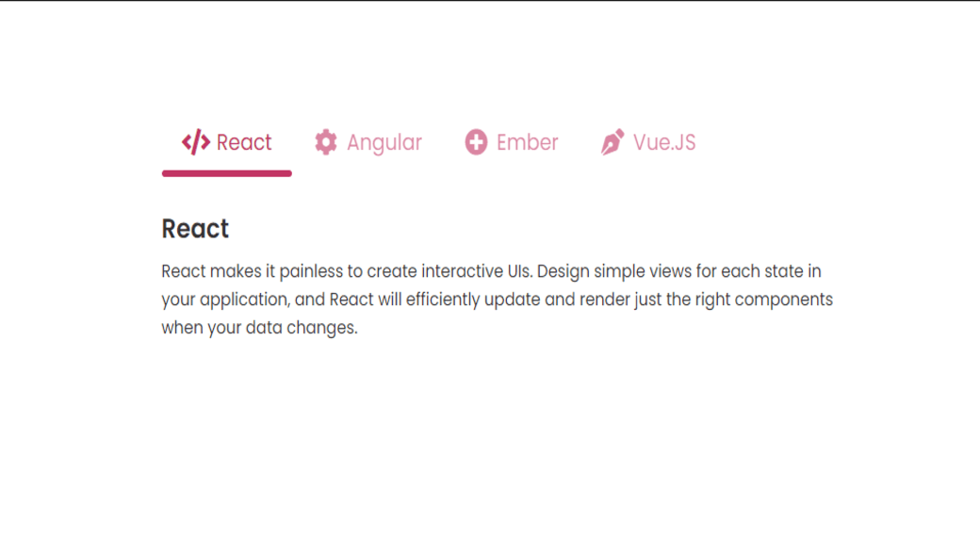
Task: Click the Angular tab label text
Action: pos(384,142)
